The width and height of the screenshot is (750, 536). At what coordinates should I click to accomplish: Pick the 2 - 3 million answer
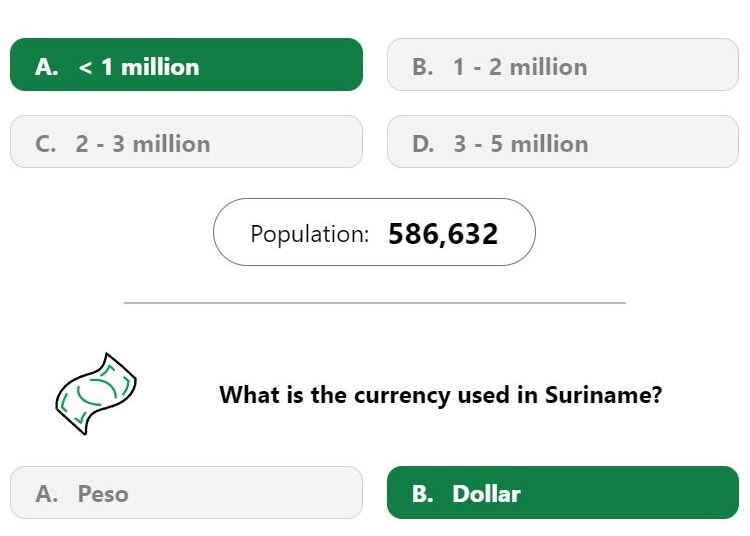pyautogui.click(x=186, y=142)
